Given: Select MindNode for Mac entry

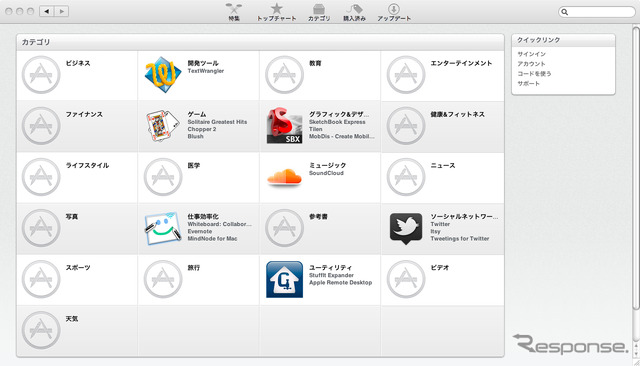Looking at the screenshot, I should click(x=212, y=239).
